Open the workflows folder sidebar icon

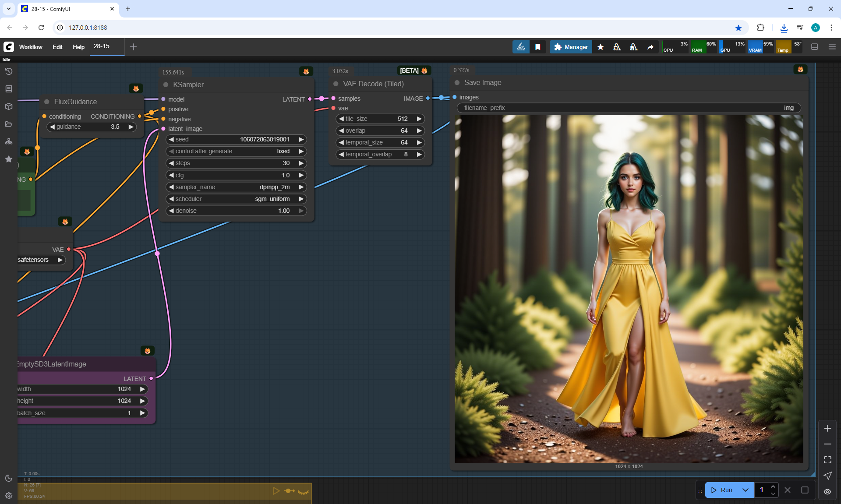pos(9,124)
